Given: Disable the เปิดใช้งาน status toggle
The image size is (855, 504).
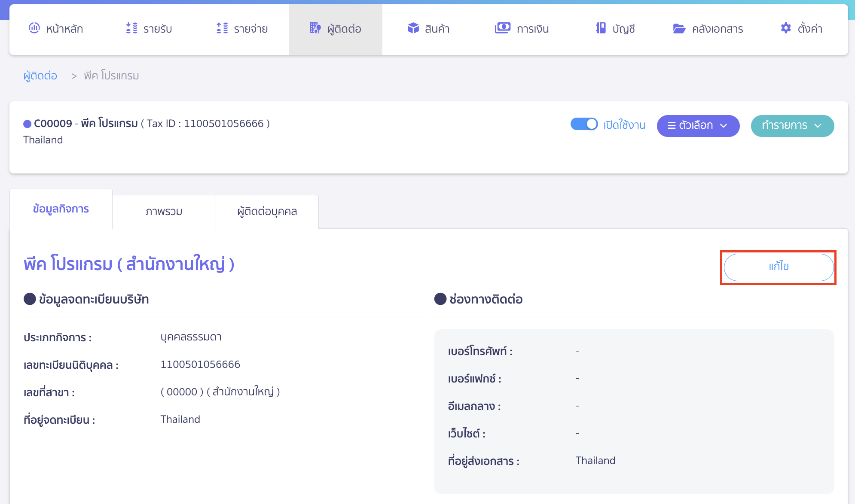Looking at the screenshot, I should (584, 124).
